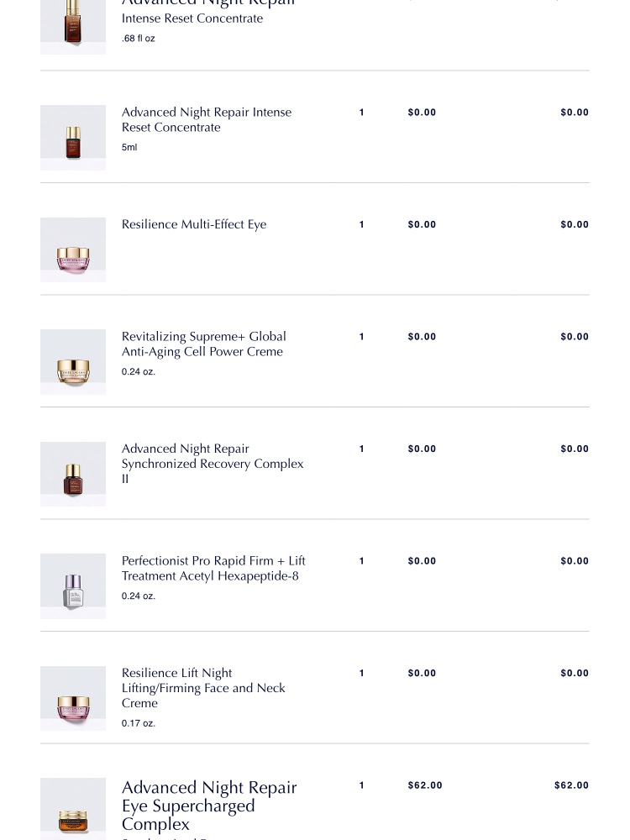
Task: Open the Resilience Multi-Effect Eye jar image
Action: tap(73, 249)
